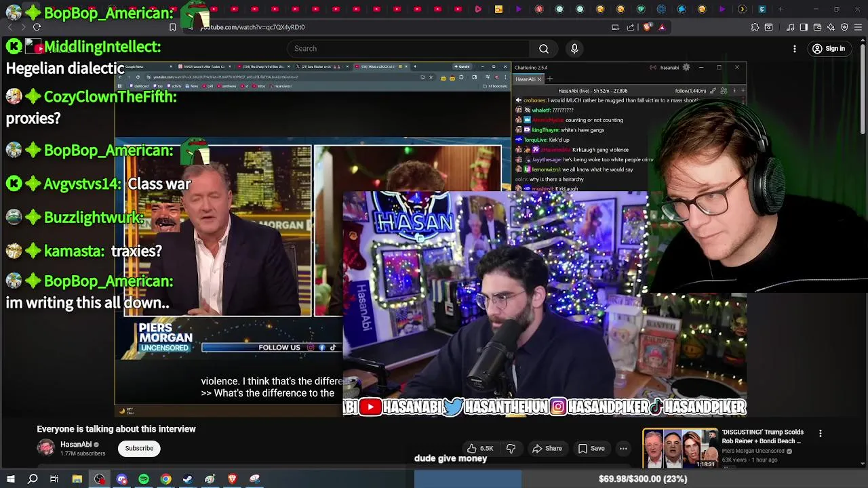
Task: Open the browser extensions puzzle icon
Action: (x=755, y=27)
